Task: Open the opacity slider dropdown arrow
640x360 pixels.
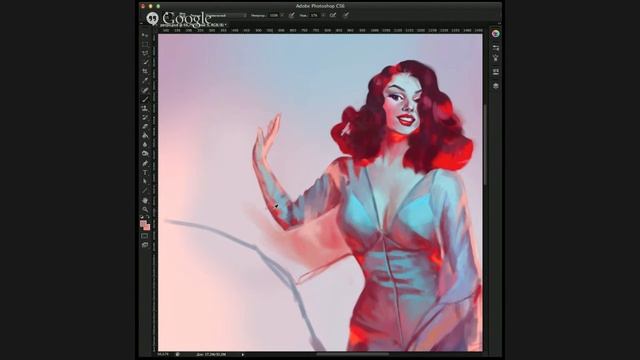Action: 282,16
